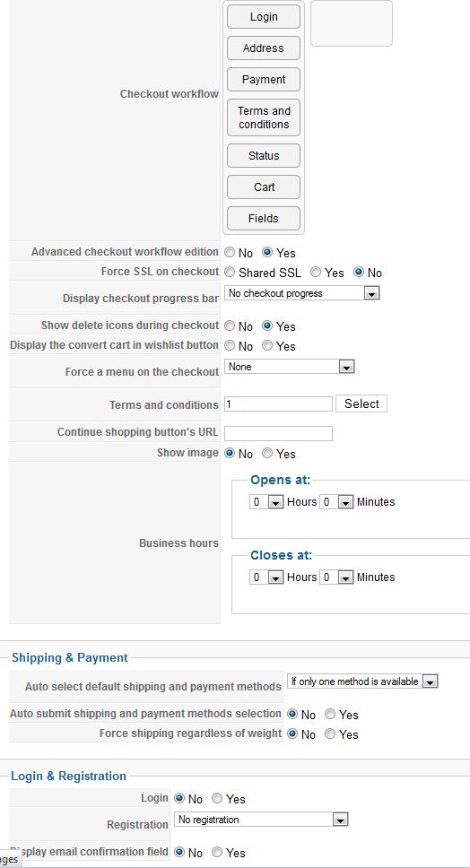Image resolution: width=470 pixels, height=868 pixels.
Task: Click the Cart workflow block
Action: pyautogui.click(x=264, y=187)
